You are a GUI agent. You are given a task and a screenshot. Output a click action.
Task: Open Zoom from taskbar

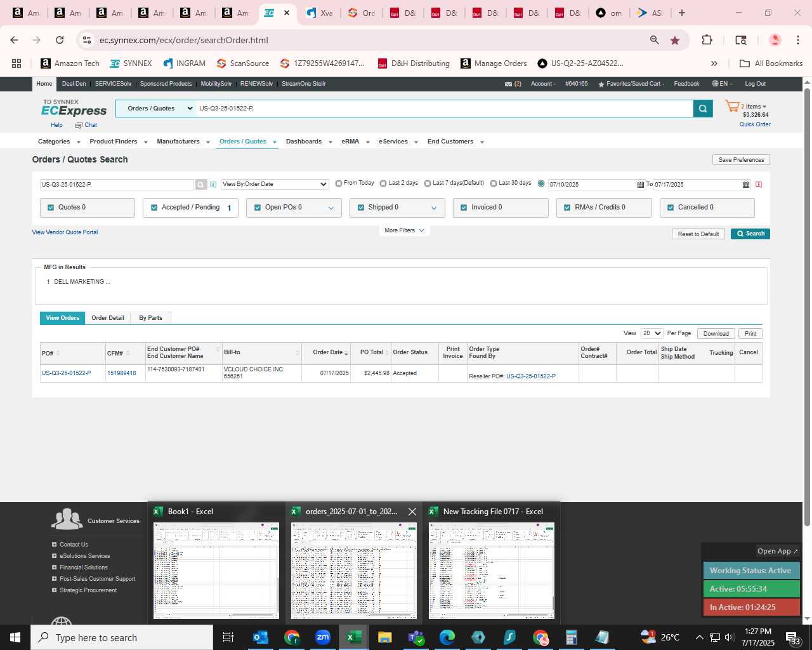tap(323, 637)
